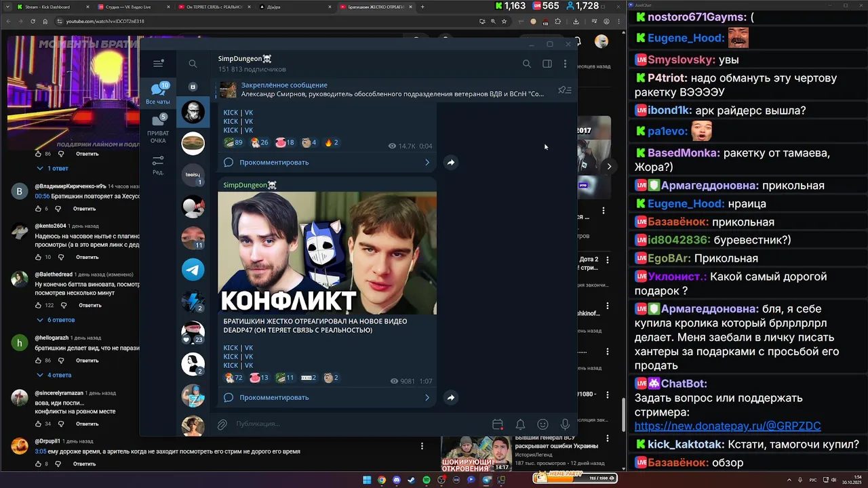Open Telegram hamburger menu
This screenshot has height=488, width=868.
click(158, 64)
